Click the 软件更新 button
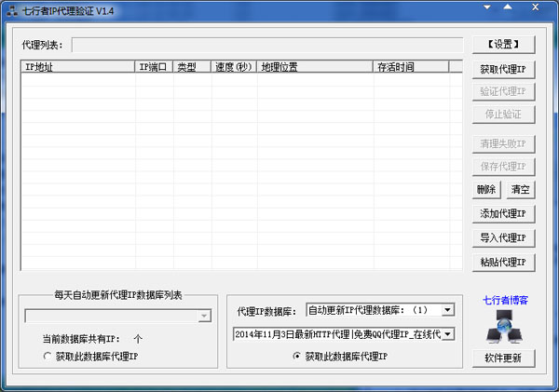Viewport: 559px width, 392px height. click(503, 358)
